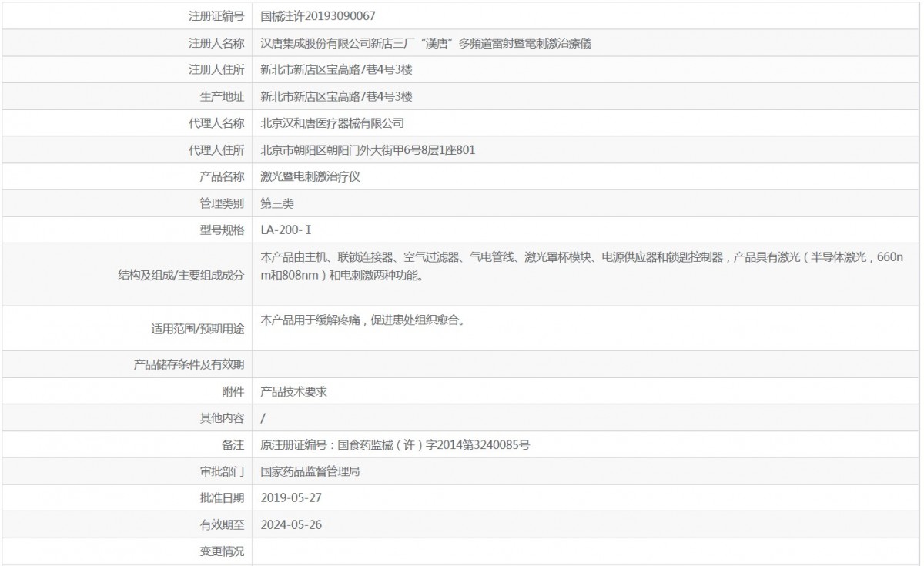Click the 审批部门 label

click(x=222, y=471)
